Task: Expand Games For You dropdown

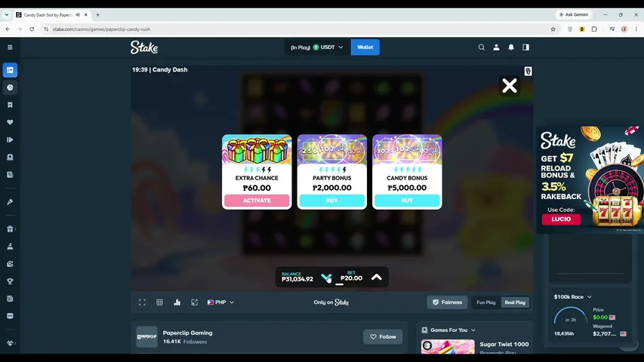Action: coord(448,330)
